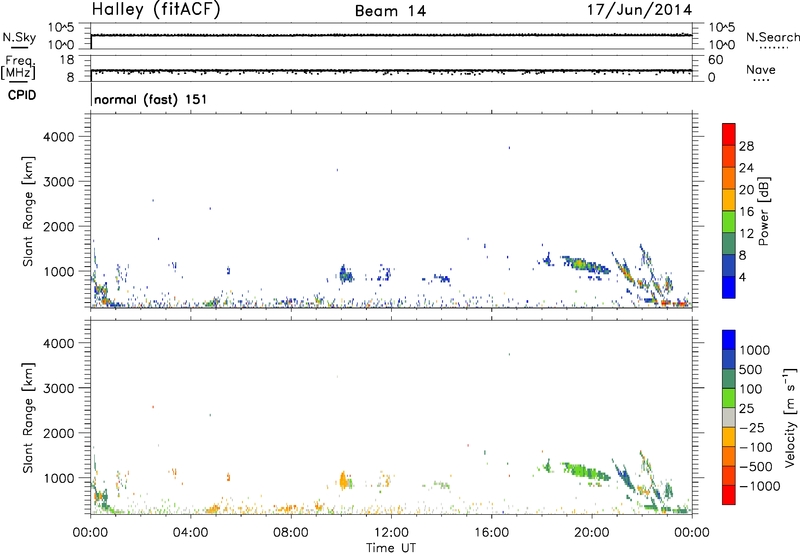Click the yellow-orange Power colorbar segment between 16 and 20

click(729, 199)
